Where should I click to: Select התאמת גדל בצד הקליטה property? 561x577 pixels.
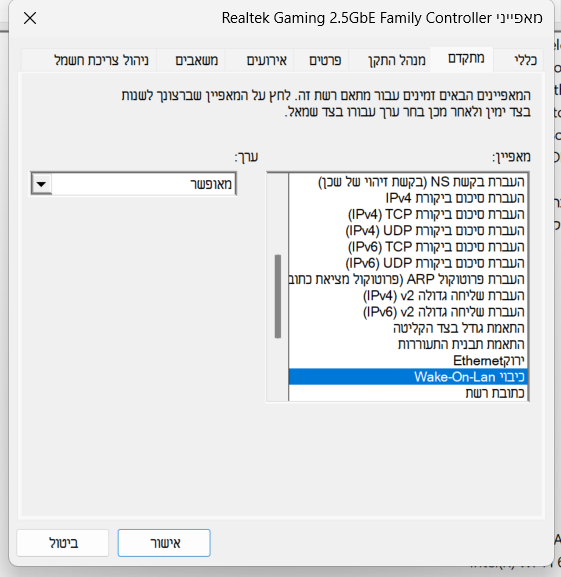point(408,328)
